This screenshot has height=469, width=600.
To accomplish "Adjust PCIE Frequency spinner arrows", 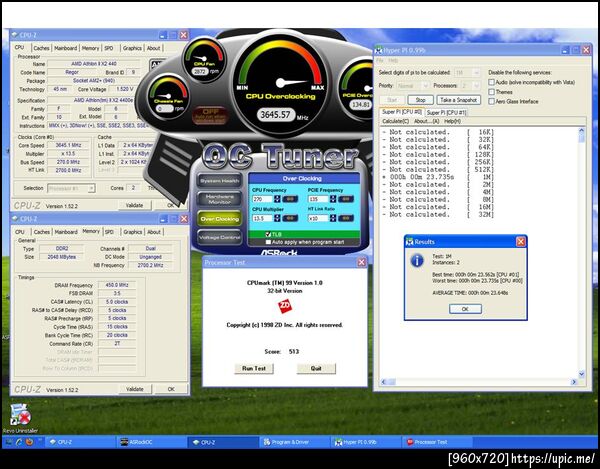I will 333,199.
